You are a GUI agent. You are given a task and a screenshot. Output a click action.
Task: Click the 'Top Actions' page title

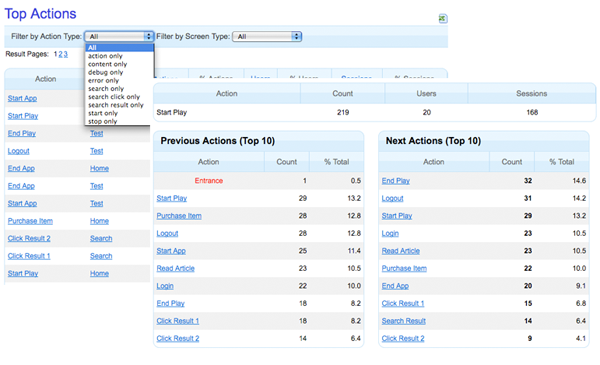click(x=40, y=14)
